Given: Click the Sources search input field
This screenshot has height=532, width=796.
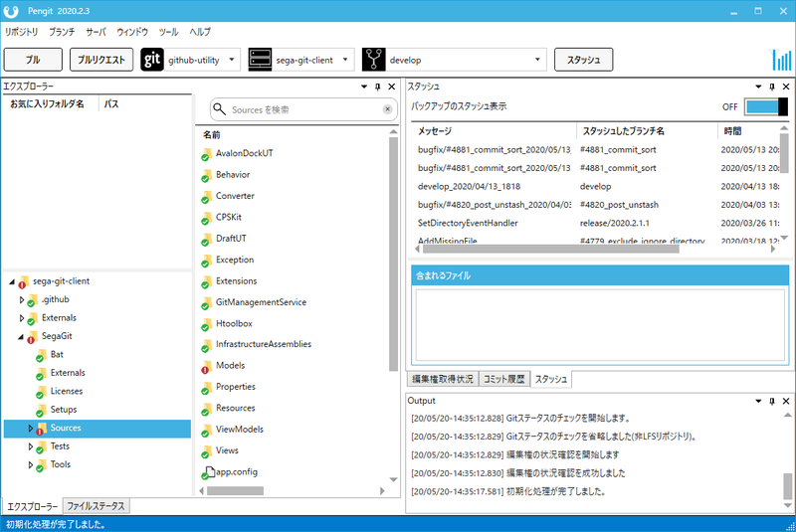Looking at the screenshot, I should click(x=304, y=109).
